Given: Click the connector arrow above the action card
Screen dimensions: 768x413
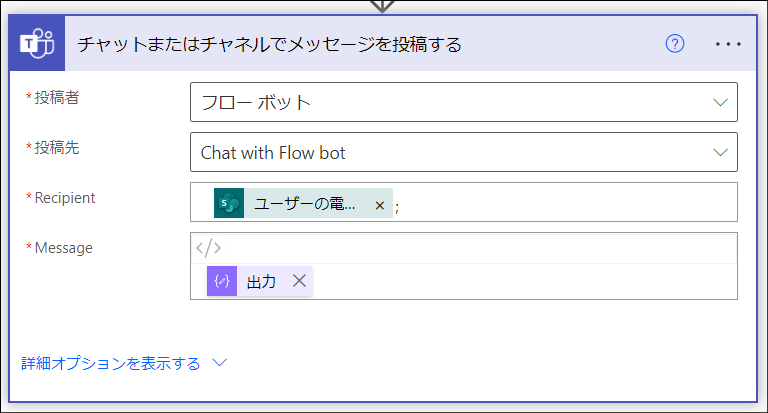Looking at the screenshot, I should (x=383, y=6).
